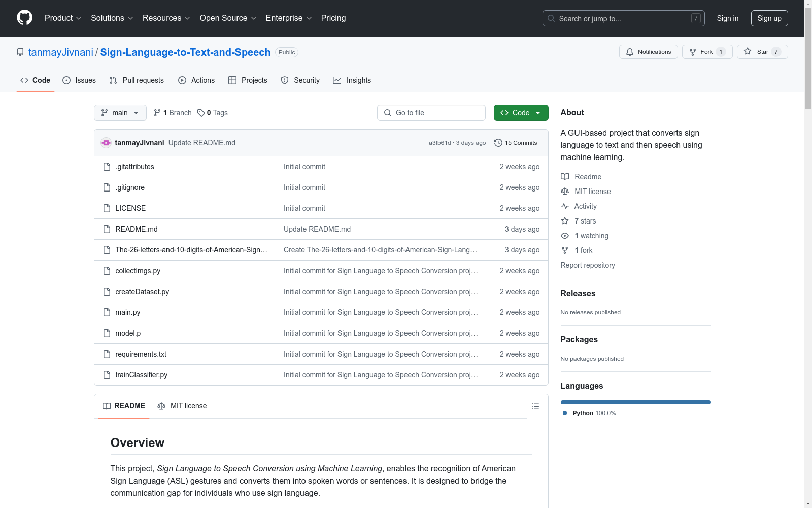Image resolution: width=812 pixels, height=508 pixels.
Task: Click the file icon next to model.p
Action: (107, 333)
